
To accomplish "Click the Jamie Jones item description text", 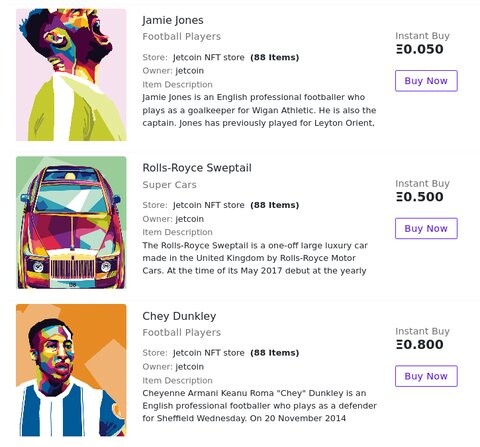I will tap(259, 110).
